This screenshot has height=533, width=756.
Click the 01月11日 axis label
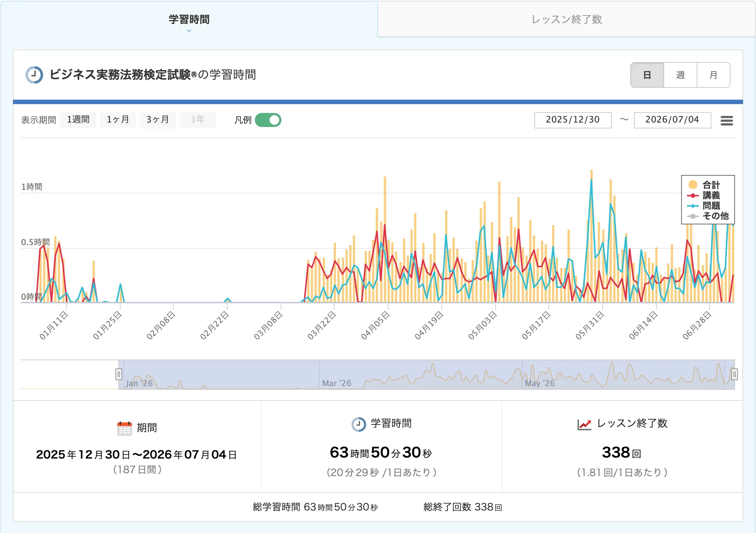click(53, 325)
